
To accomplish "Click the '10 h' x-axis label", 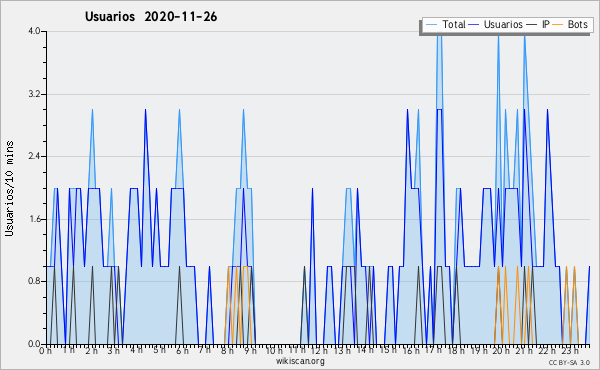I will [x=274, y=351].
